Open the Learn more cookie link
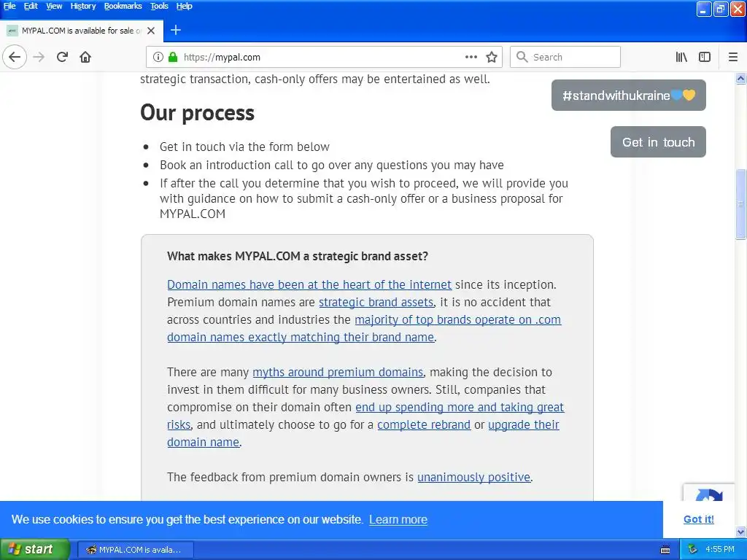 [x=398, y=519]
